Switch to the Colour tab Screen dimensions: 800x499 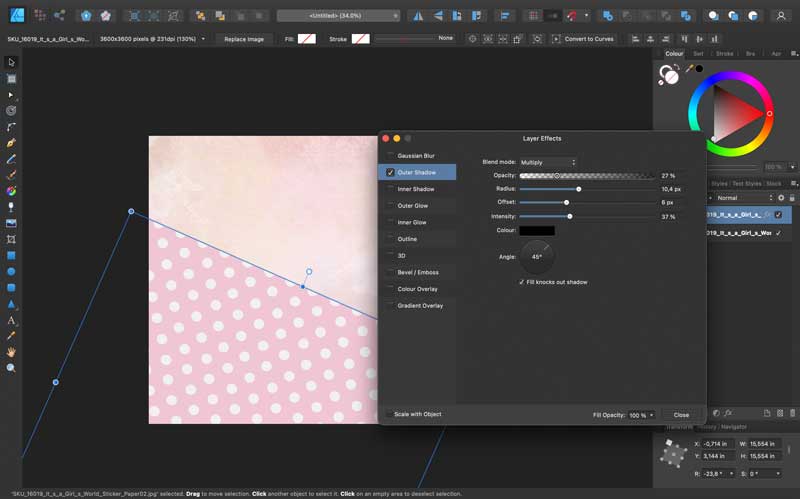674,54
